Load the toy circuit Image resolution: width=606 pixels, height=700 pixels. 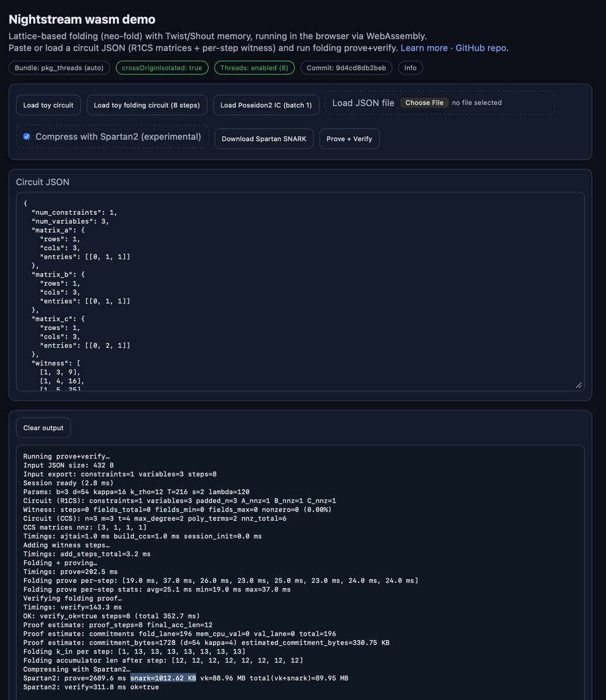point(48,105)
